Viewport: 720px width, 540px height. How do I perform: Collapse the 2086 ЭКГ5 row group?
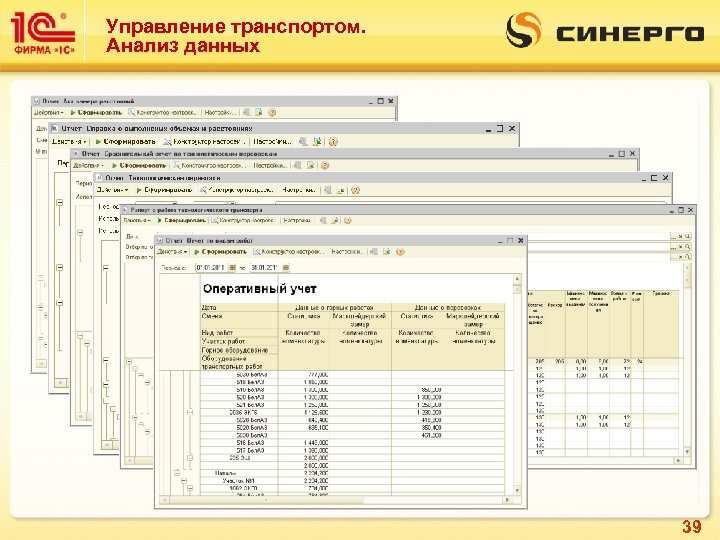click(x=190, y=412)
